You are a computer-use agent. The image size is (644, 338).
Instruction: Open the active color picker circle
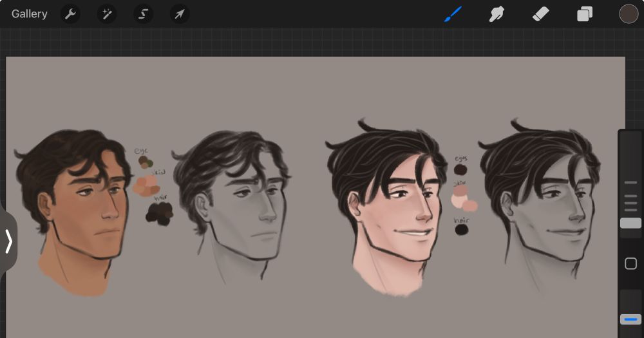point(629,14)
